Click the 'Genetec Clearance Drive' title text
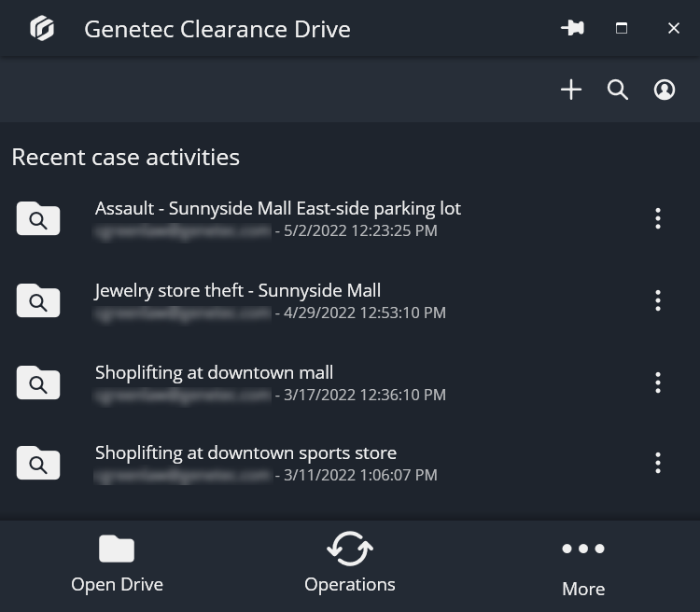 pos(217,29)
